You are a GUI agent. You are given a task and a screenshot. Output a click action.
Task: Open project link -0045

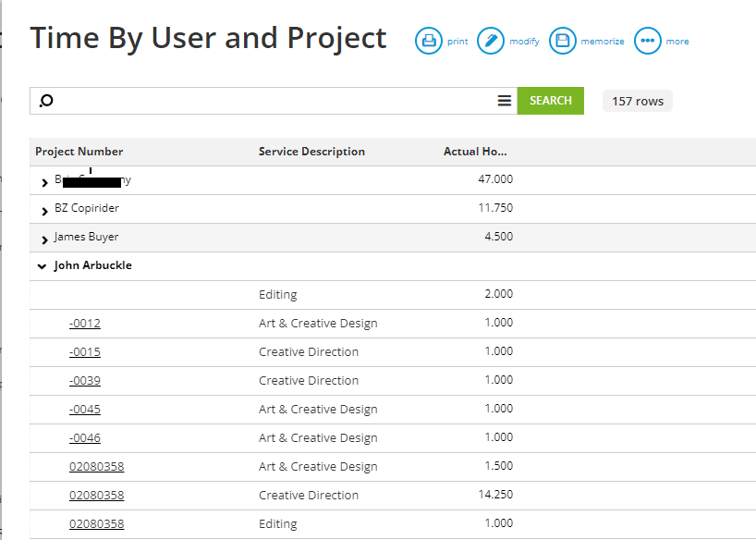(85, 410)
